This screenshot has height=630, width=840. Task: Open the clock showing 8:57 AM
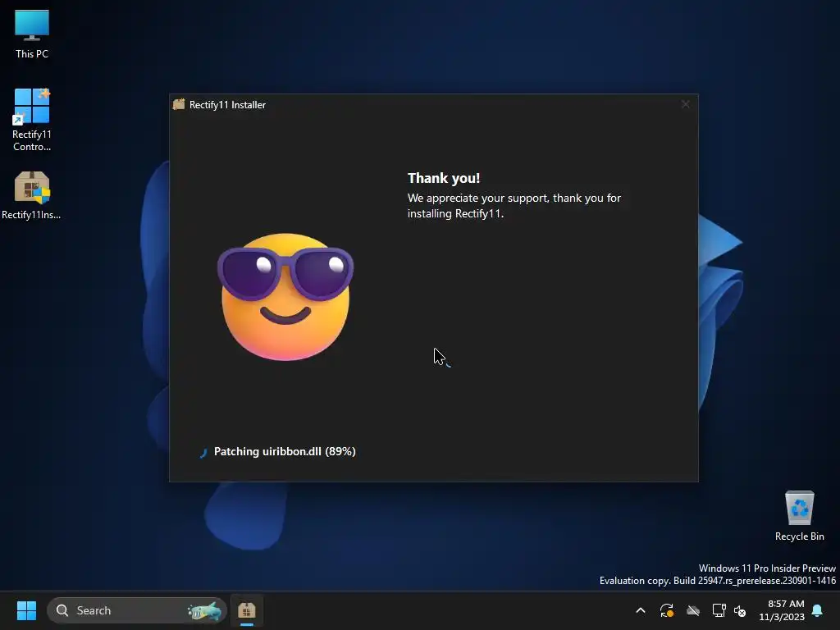click(x=782, y=610)
